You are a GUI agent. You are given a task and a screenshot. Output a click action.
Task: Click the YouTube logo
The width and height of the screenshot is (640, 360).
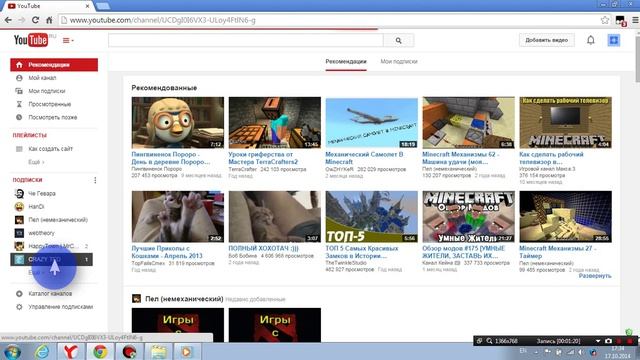(x=31, y=40)
